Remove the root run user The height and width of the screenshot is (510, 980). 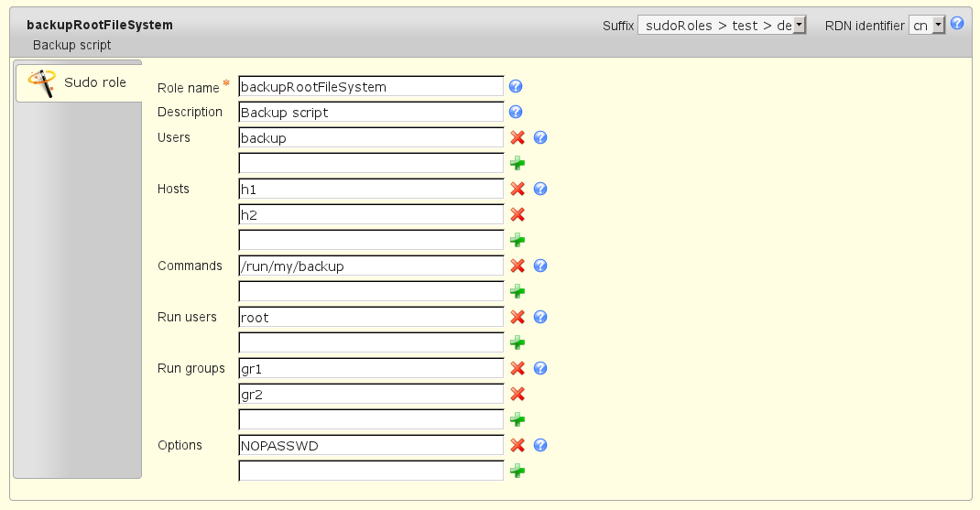(517, 318)
